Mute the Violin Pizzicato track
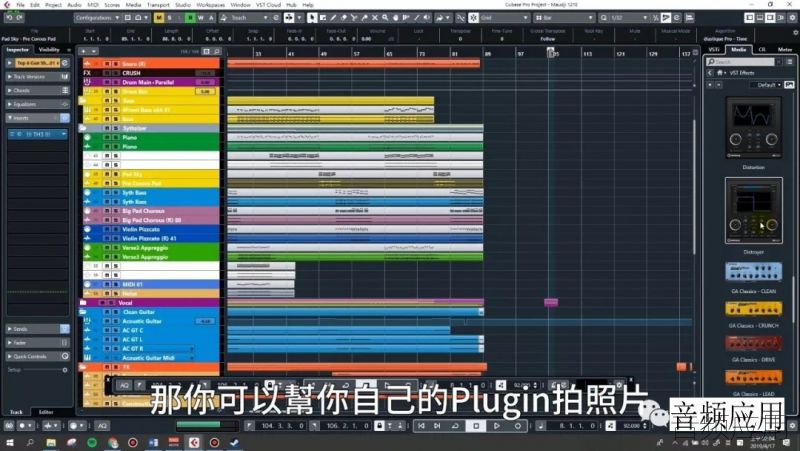Image resolution: width=800 pixels, height=451 pixels. pyautogui.click(x=107, y=230)
